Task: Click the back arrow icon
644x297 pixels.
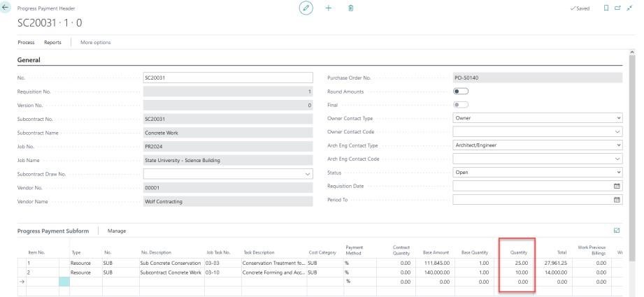Action: [x=7, y=7]
